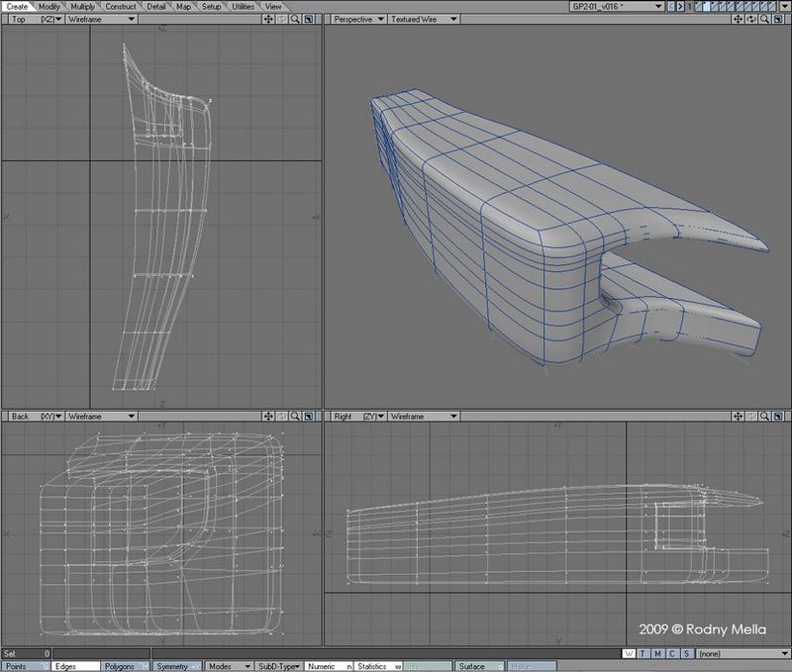Maximize the Back viewport with its fullscreen icon
792x672 pixels.
coord(309,417)
